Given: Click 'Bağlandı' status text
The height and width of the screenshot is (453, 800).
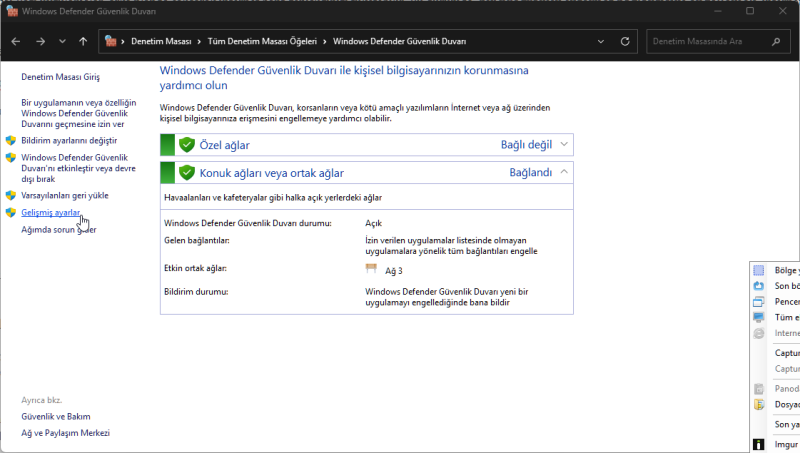Looking at the screenshot, I should [x=531, y=172].
